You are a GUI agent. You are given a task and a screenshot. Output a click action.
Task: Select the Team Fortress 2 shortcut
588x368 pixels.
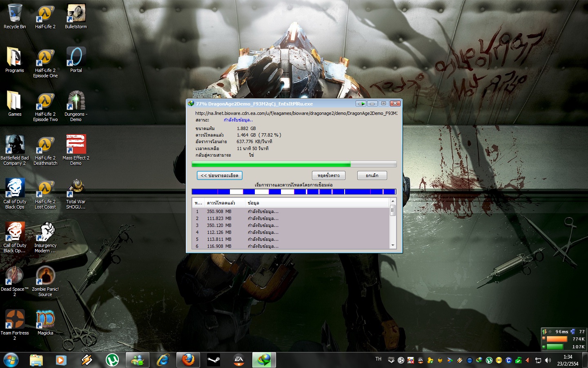[x=15, y=325]
